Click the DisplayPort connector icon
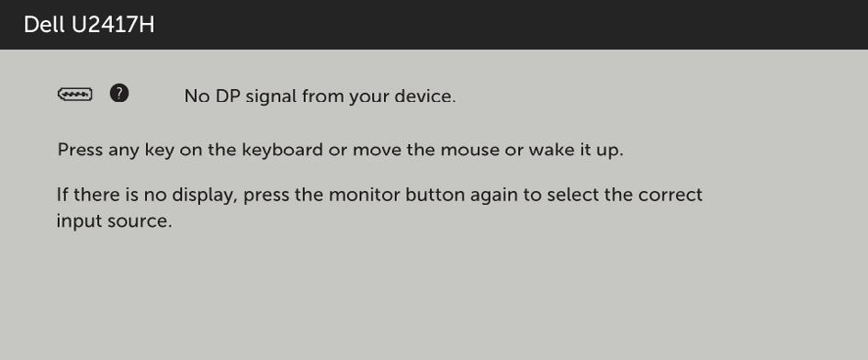The height and width of the screenshot is (360, 868). coord(75,95)
